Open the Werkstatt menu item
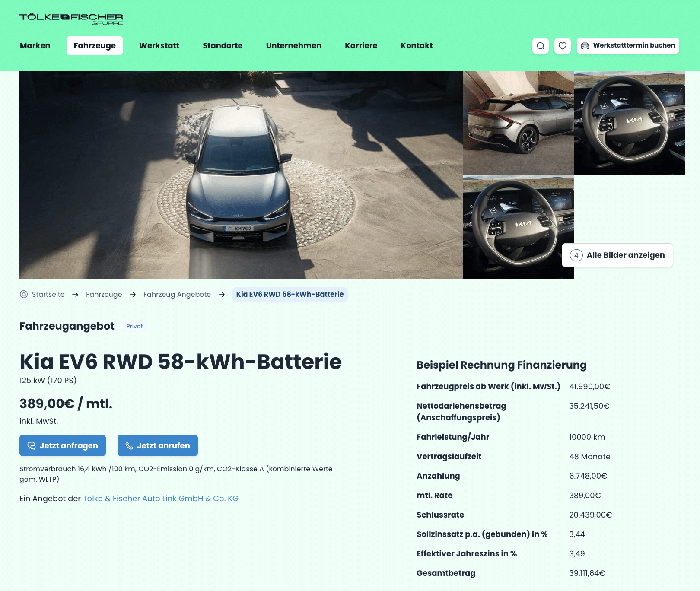This screenshot has height=591, width=700. coord(159,46)
